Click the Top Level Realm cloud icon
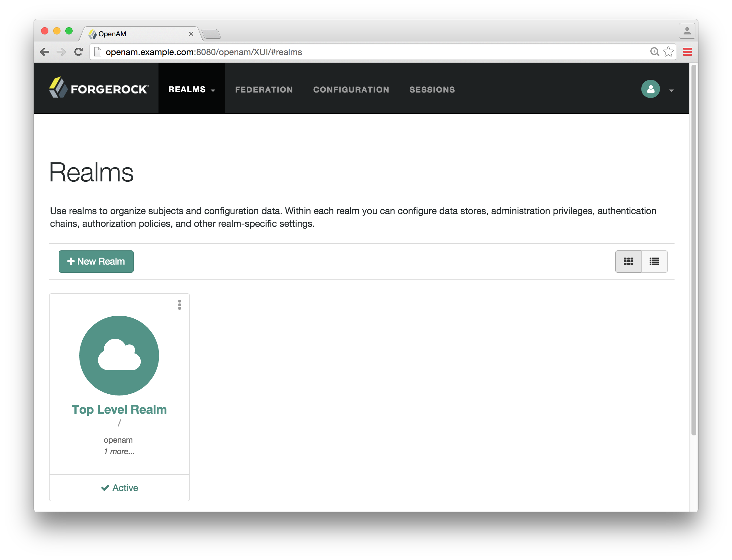Screen dimensions: 732x560 (119, 355)
